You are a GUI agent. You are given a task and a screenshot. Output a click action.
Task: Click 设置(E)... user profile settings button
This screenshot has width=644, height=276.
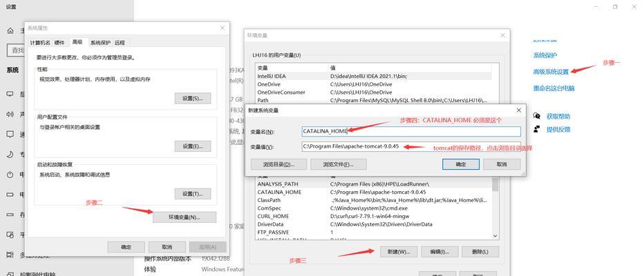[x=193, y=146]
